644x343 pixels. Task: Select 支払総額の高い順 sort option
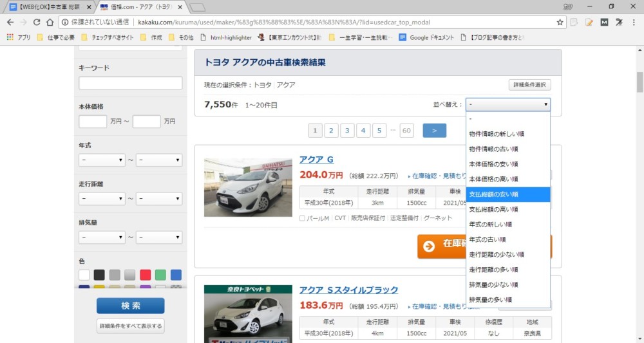coord(508,210)
